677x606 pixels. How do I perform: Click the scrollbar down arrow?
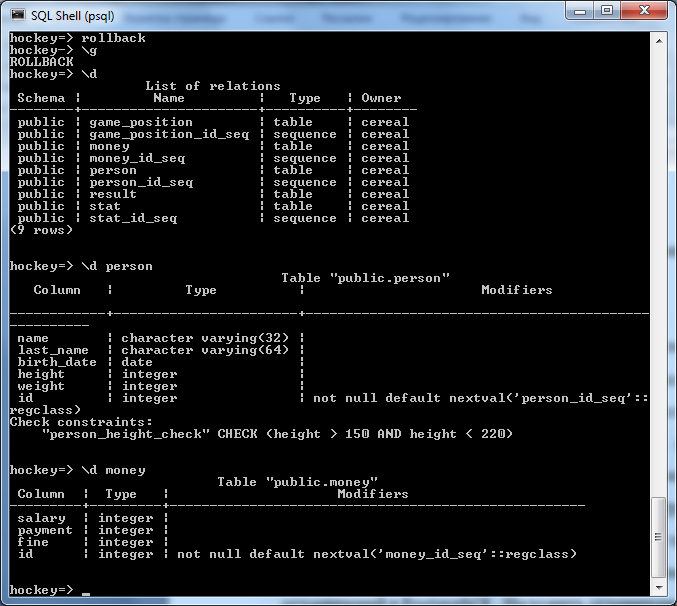pyautogui.click(x=659, y=587)
